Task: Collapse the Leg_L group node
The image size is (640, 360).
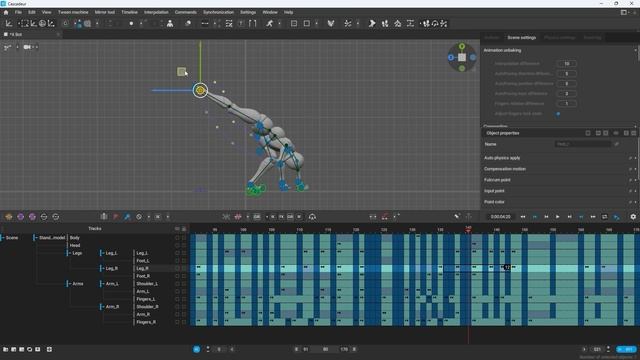Action: [102, 253]
